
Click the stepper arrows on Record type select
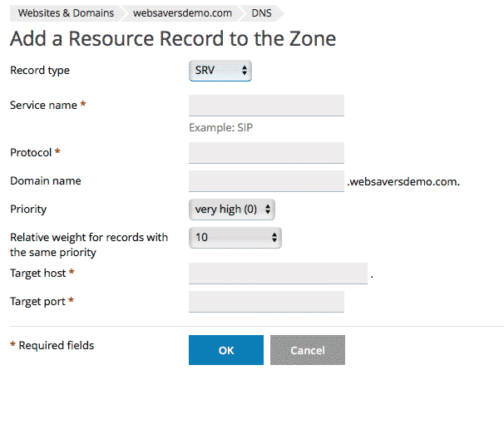245,71
